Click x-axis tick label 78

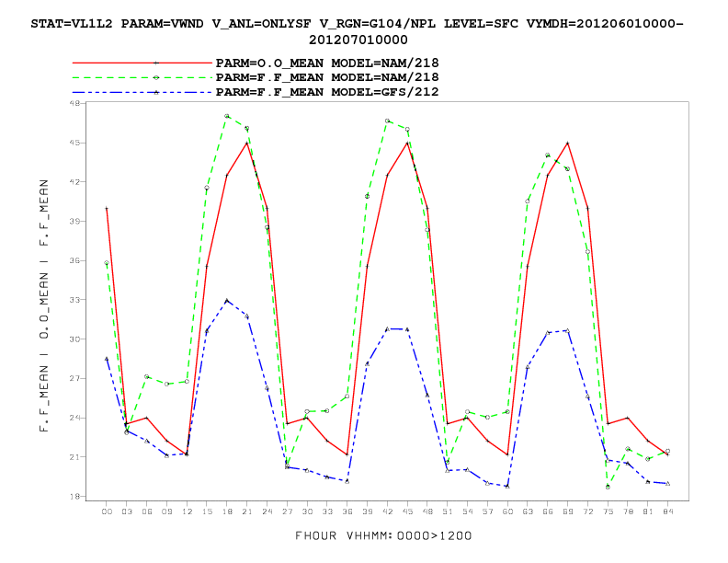628,511
